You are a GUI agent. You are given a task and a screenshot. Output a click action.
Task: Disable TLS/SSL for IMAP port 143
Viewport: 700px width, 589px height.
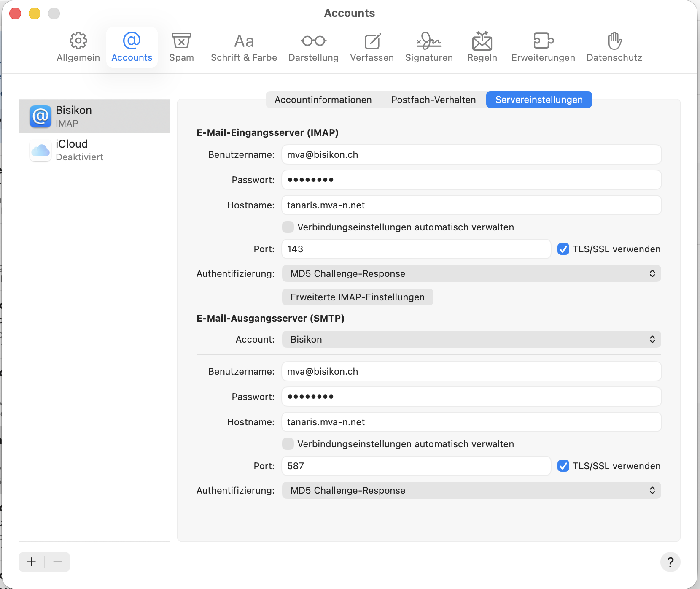[x=563, y=249]
